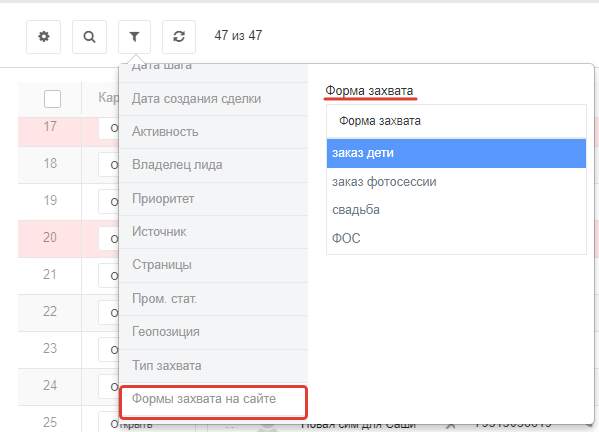
Task: Click row number 19
Action: 50,200
